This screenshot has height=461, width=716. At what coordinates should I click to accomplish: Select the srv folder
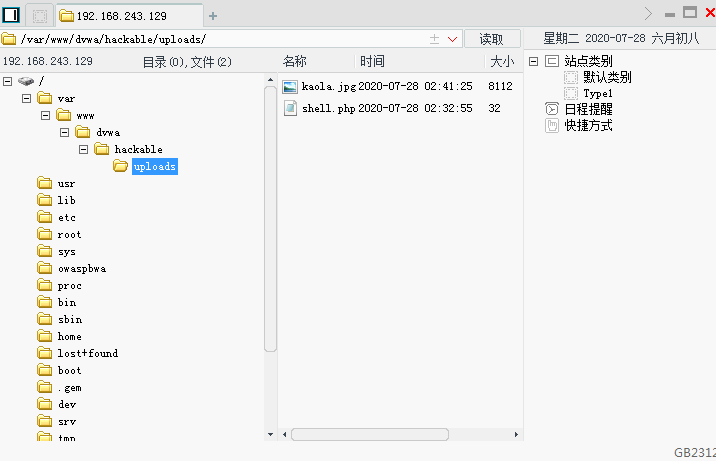67,421
